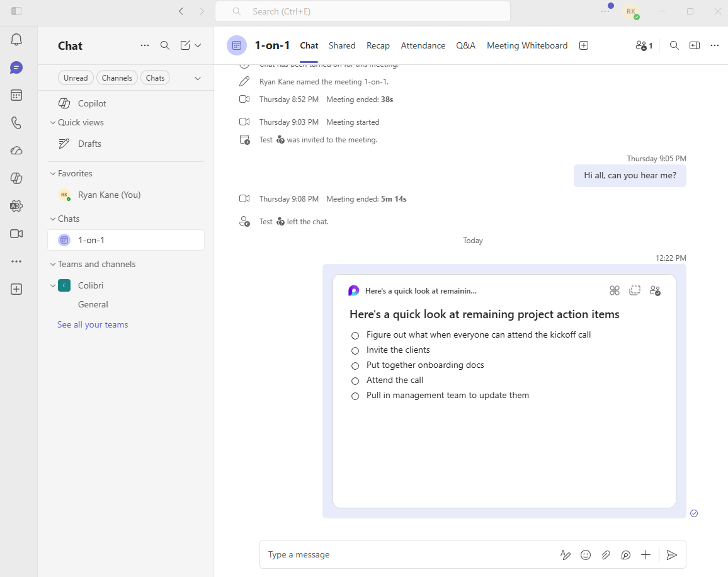728x577 pixels.
Task: Expand the filter pills chevron
Action: point(198,78)
